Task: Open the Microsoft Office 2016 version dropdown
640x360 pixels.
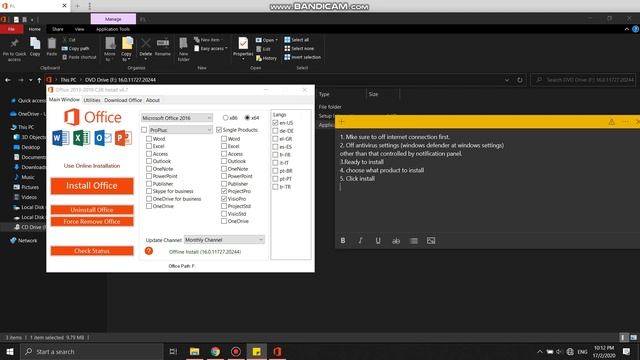Action: [x=177, y=118]
